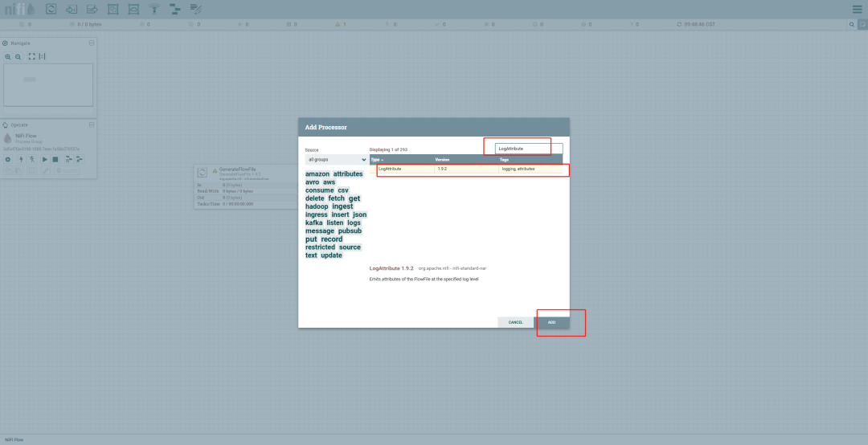Open the Operate panel configuration gear
Viewport: 868px width, 445px height.
pyautogui.click(x=8, y=159)
